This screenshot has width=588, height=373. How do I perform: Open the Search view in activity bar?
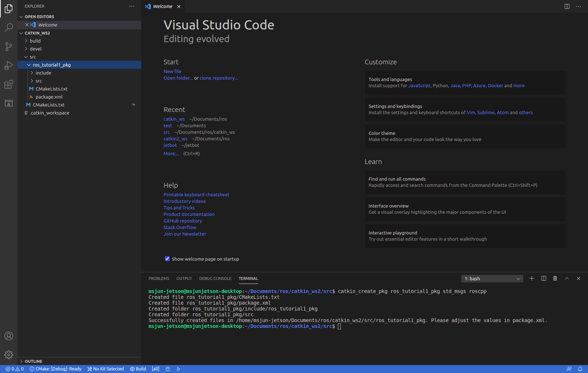click(8, 28)
